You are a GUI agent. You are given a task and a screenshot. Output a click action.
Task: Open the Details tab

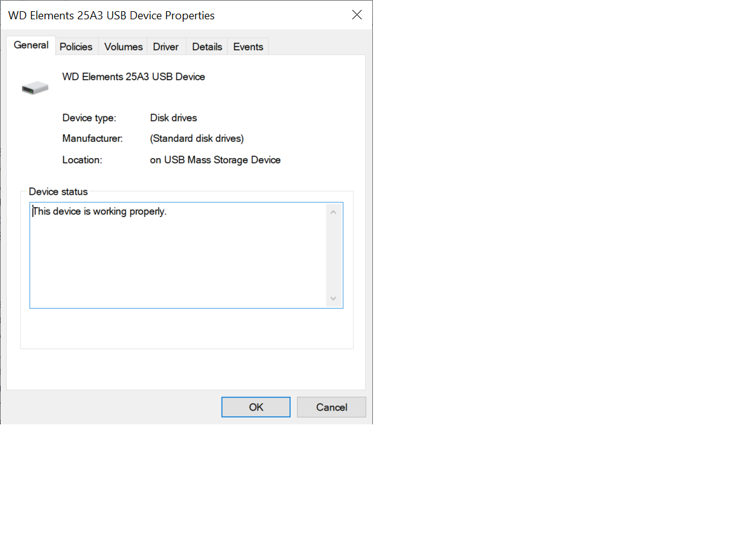[x=207, y=47]
